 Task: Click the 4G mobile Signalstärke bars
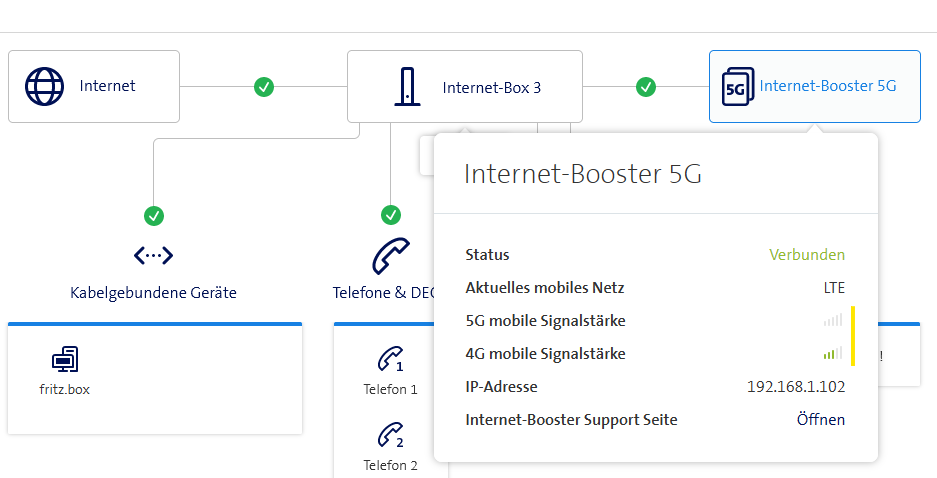833,354
